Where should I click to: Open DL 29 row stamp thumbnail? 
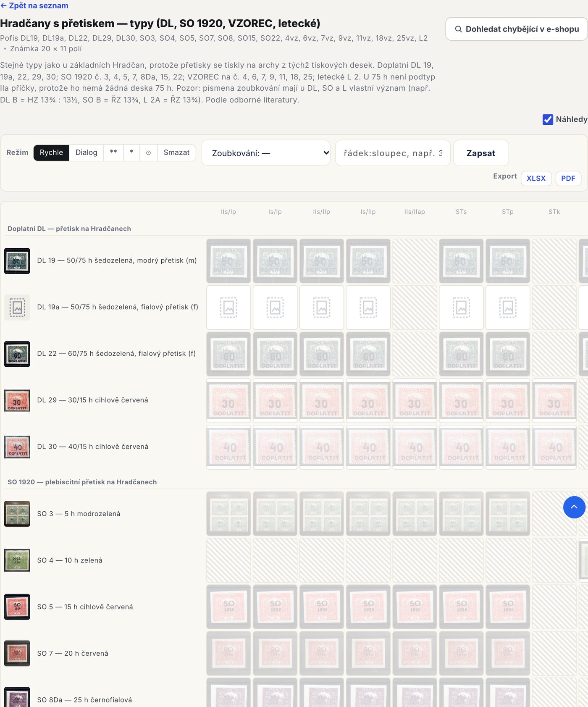pos(17,401)
